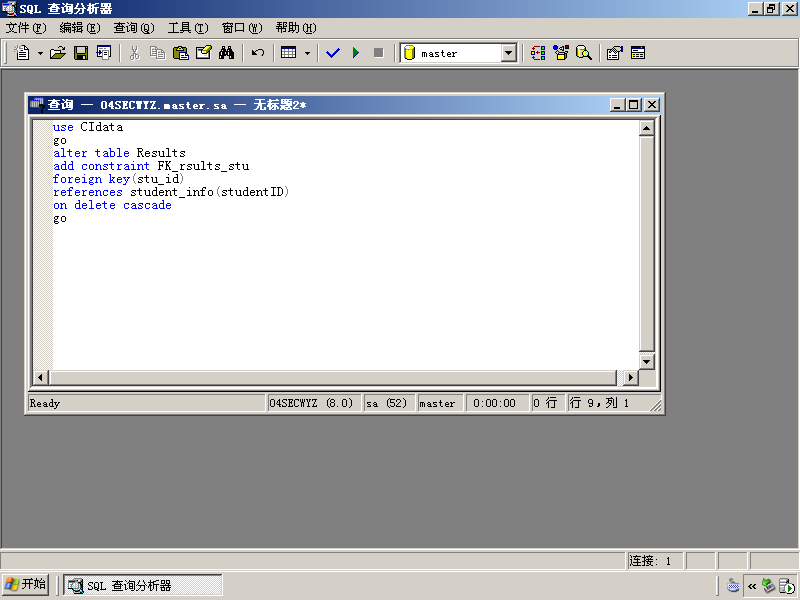The image size is (800, 600).
Task: Open the 工具(T) menu
Action: pyautogui.click(x=188, y=28)
